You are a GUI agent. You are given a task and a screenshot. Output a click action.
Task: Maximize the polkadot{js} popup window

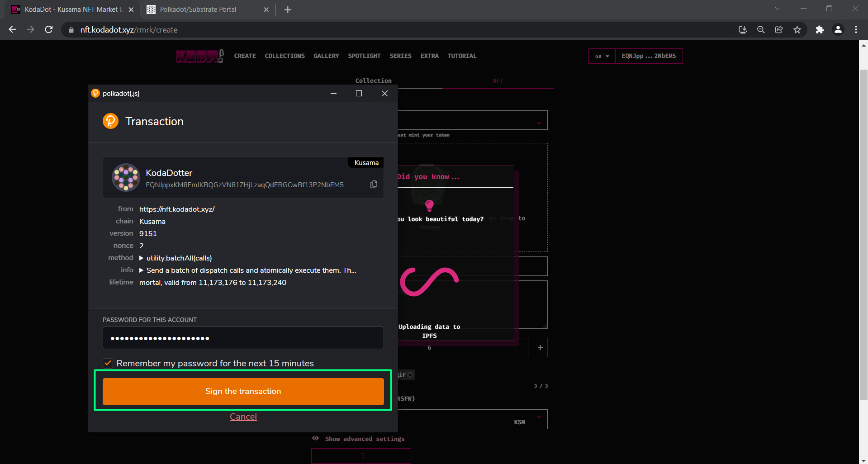359,94
